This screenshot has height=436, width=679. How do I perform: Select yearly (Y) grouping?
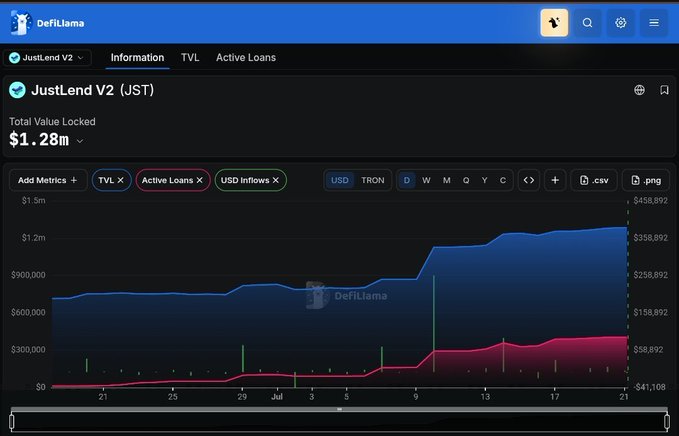pos(485,180)
